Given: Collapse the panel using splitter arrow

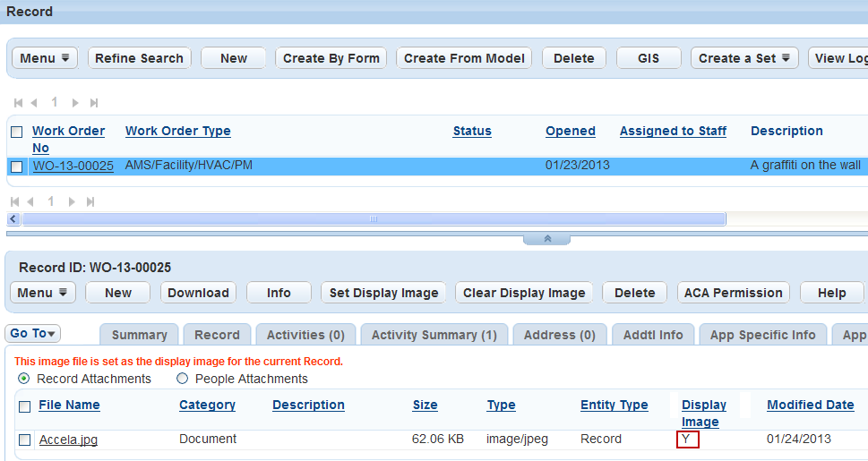Looking at the screenshot, I should pyautogui.click(x=546, y=239).
